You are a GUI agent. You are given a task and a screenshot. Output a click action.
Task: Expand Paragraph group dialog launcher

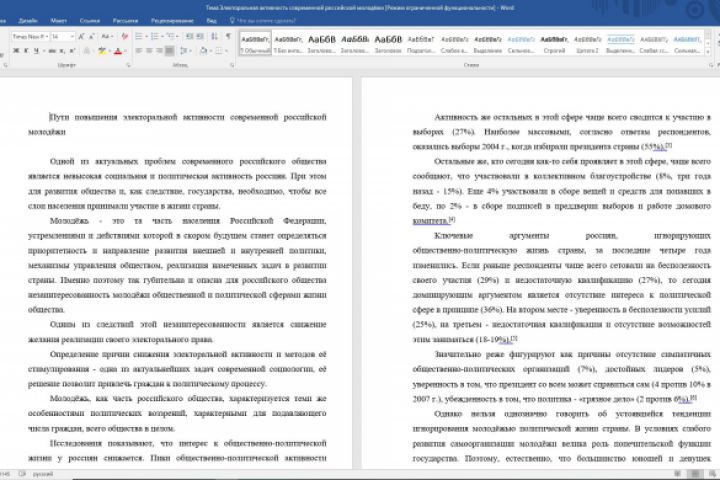[x=232, y=65]
